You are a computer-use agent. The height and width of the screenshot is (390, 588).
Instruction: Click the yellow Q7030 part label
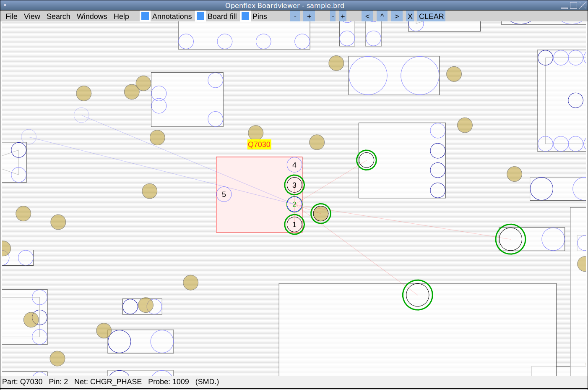259,144
